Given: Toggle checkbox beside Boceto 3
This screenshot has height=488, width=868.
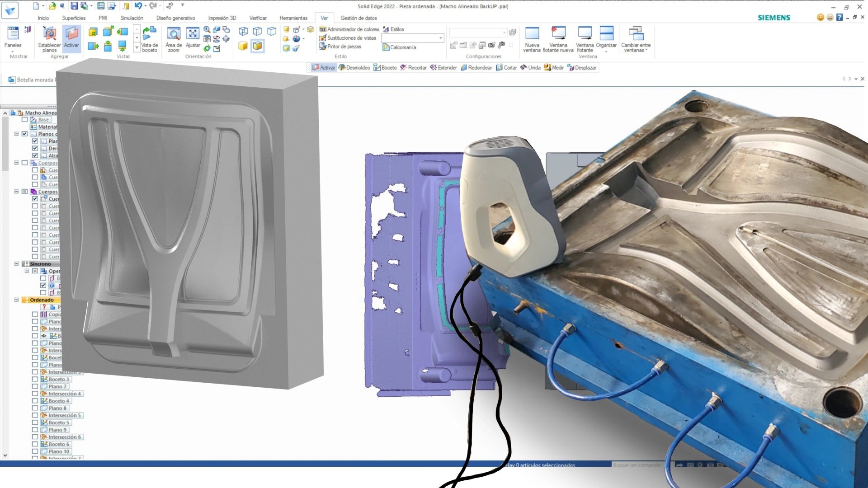Looking at the screenshot, I should click(x=35, y=379).
